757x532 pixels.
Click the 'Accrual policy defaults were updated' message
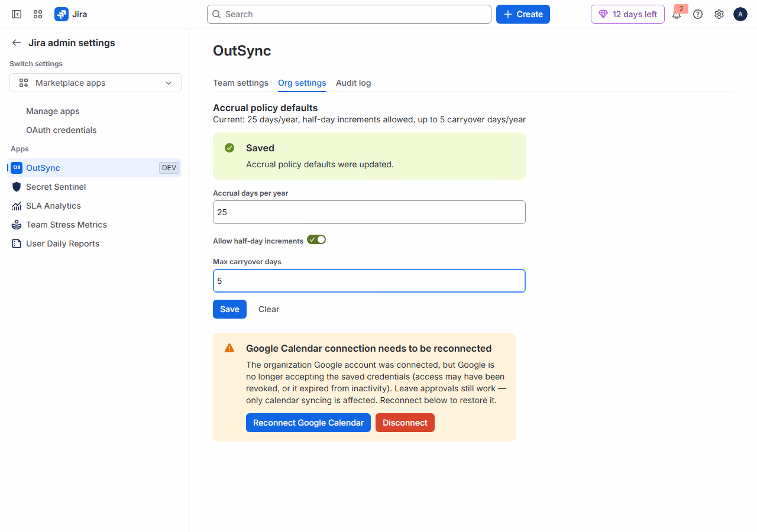coord(320,164)
